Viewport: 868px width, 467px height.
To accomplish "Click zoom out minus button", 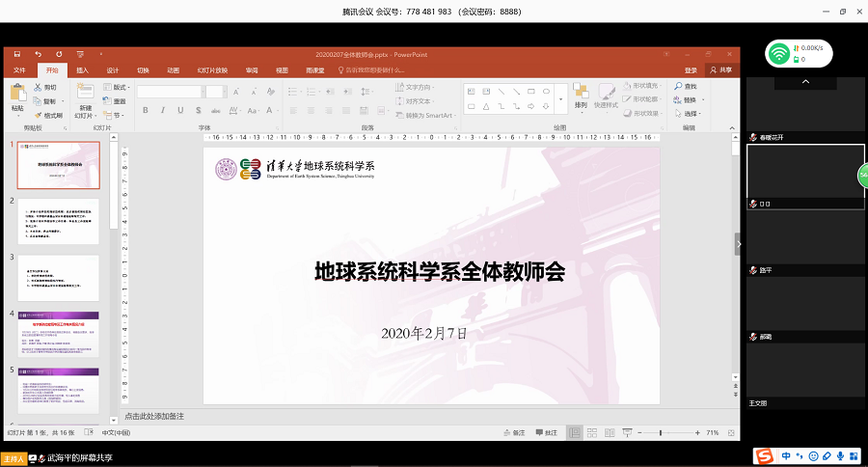I will 640,432.
